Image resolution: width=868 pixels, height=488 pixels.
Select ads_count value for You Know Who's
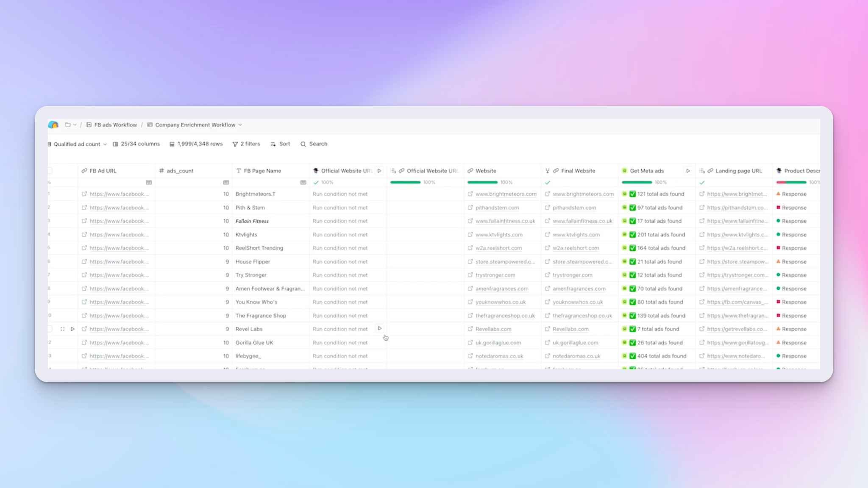(194, 302)
